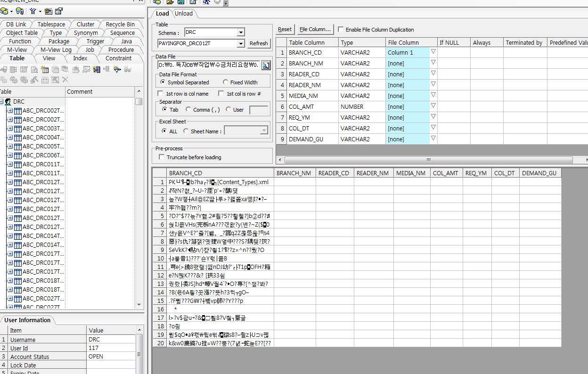Open the File Column dropdown for BRANCH_CD row

point(433,52)
